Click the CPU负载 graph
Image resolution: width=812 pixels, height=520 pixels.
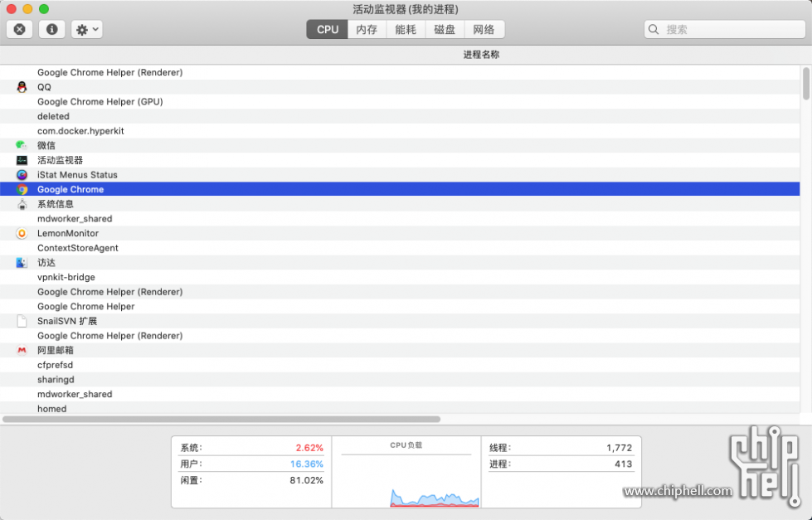pyautogui.click(x=406, y=480)
